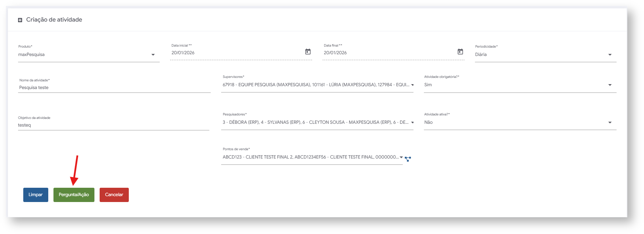Open the Data inicial calendar picker
The width and height of the screenshot is (644, 234).
click(308, 52)
